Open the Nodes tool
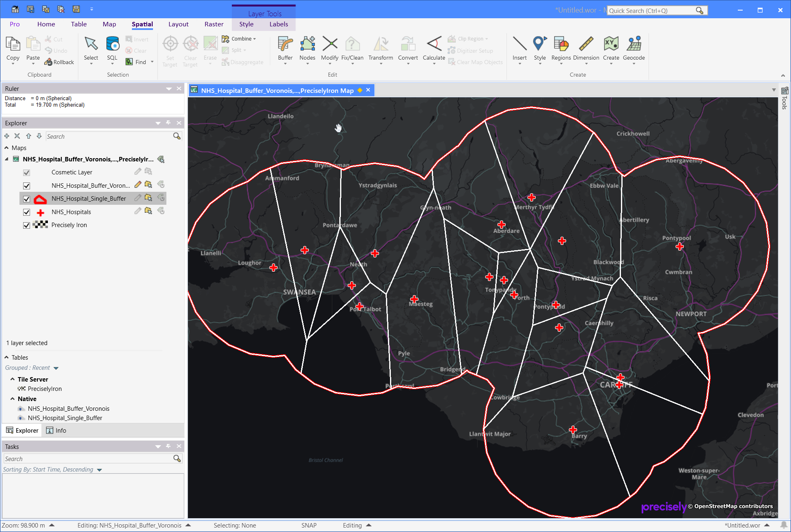 (307, 49)
